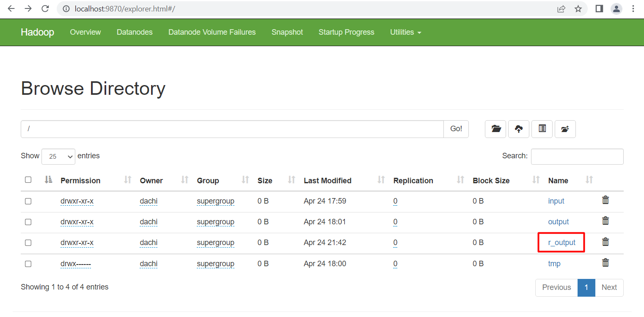Toggle the select-all checkbox in table header
Screen dimensions: 644x317
(28, 179)
